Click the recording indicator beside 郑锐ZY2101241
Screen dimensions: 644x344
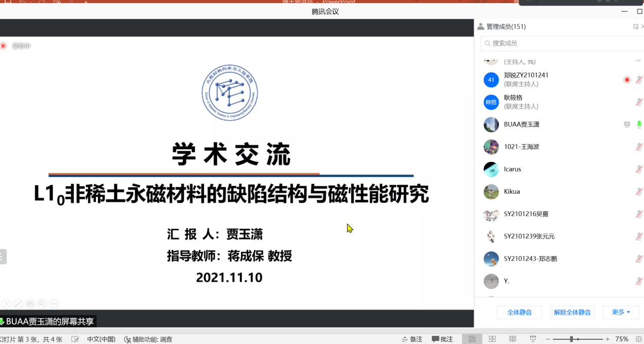coord(627,80)
